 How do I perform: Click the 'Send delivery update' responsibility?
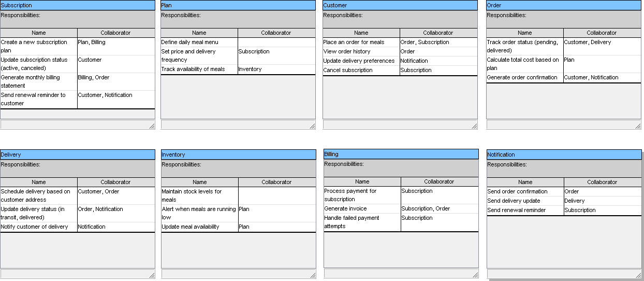(525, 201)
